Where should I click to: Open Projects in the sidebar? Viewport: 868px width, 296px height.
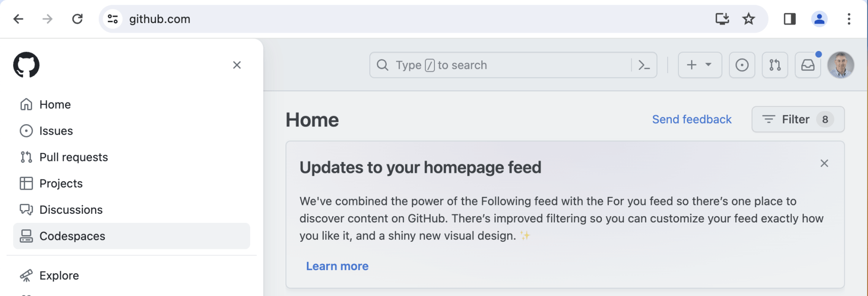61,183
